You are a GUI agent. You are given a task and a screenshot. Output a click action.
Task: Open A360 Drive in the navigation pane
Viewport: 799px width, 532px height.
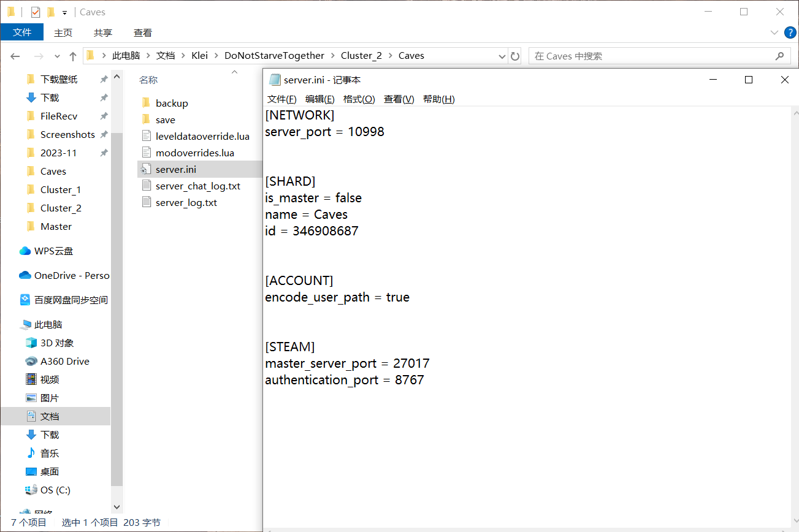coord(64,361)
